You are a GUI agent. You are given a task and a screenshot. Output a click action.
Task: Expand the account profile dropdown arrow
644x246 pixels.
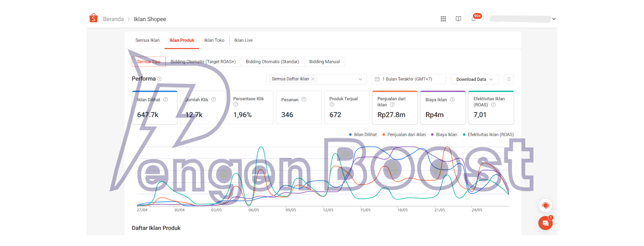554,19
